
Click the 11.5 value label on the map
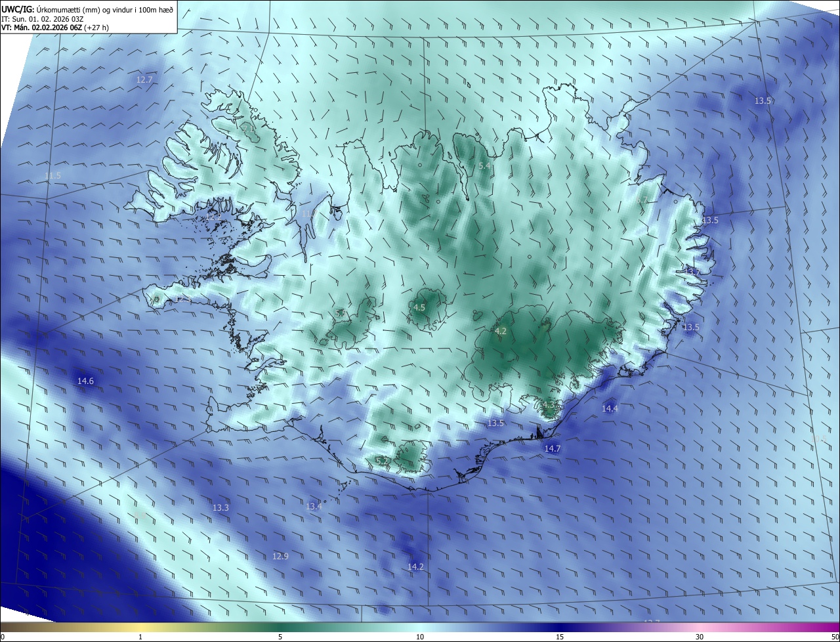[x=53, y=175]
